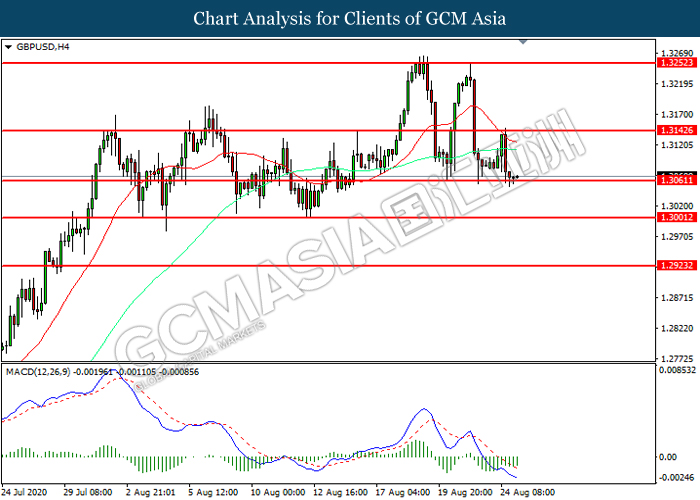700x500 pixels.
Task: Click the 5 Aug 12:00 time label
Action: [x=213, y=492]
